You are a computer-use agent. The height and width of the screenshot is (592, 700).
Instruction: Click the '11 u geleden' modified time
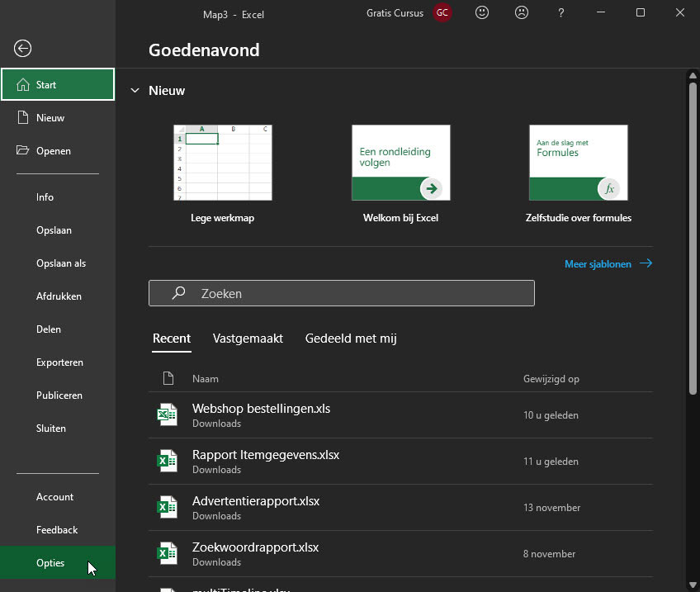(551, 462)
